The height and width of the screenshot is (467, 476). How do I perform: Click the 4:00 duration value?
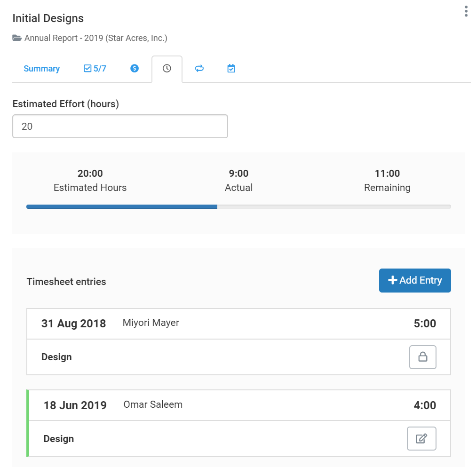[425, 405]
